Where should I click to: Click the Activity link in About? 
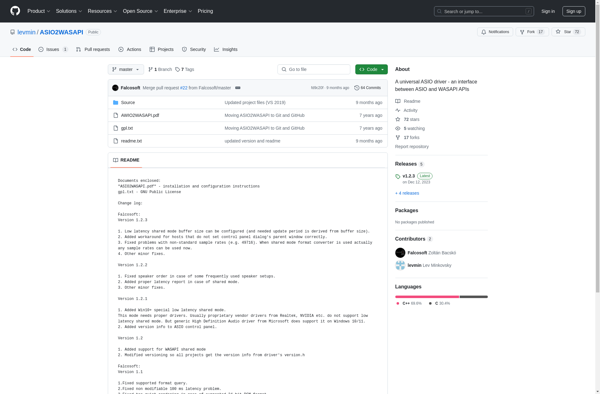pos(406,110)
